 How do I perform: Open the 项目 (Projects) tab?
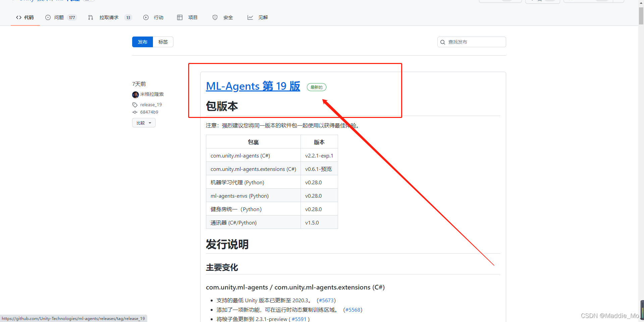[187, 17]
